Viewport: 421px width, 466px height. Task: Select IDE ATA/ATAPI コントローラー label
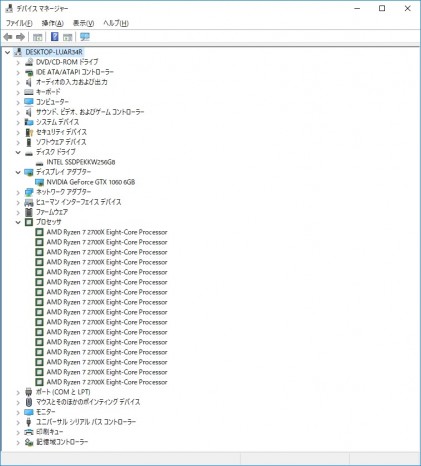point(75,72)
